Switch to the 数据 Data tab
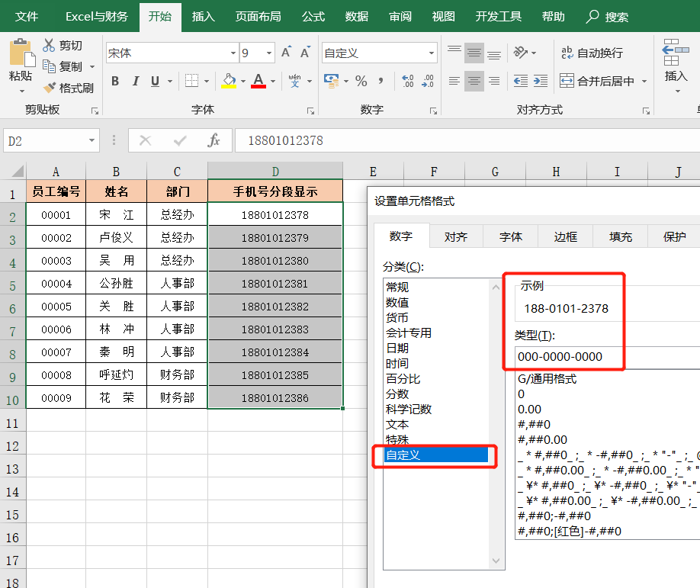The height and width of the screenshot is (588, 700). 356,17
